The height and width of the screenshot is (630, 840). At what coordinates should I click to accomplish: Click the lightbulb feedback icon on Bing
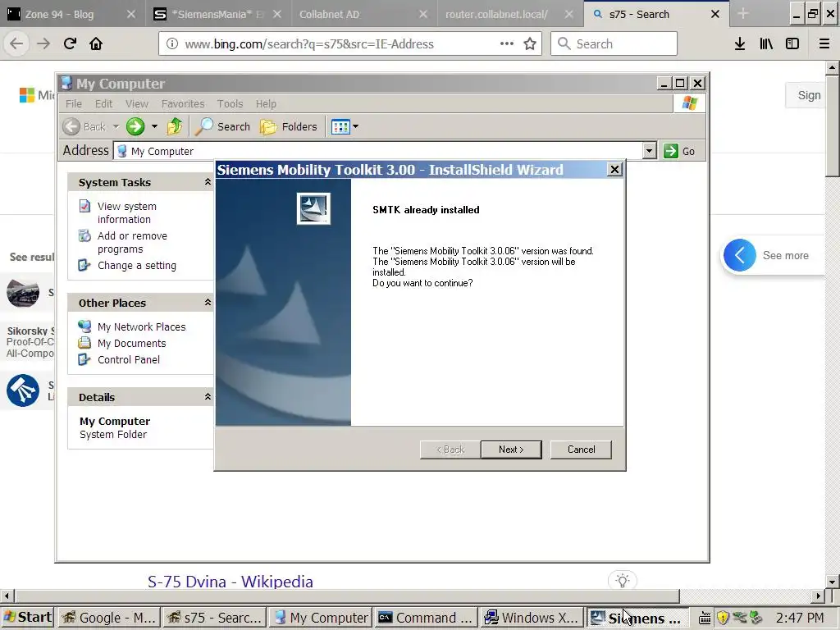[623, 581]
